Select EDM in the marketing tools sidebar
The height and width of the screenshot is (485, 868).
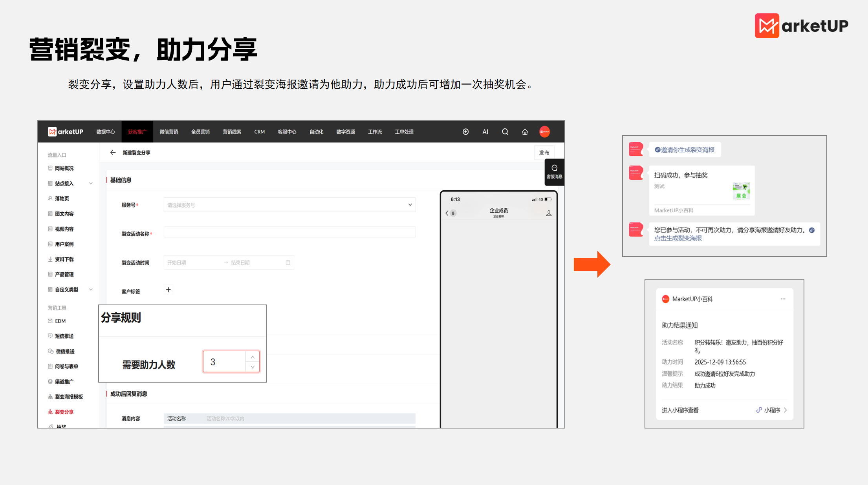[x=60, y=321]
